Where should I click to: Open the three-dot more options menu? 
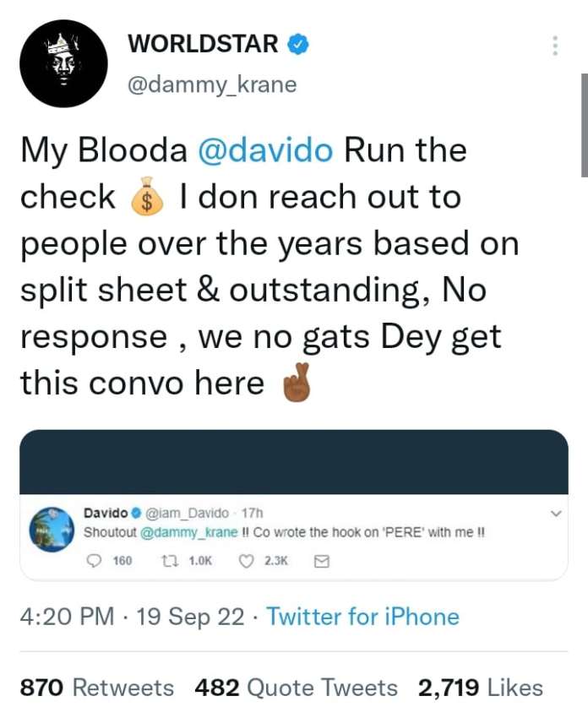click(555, 46)
